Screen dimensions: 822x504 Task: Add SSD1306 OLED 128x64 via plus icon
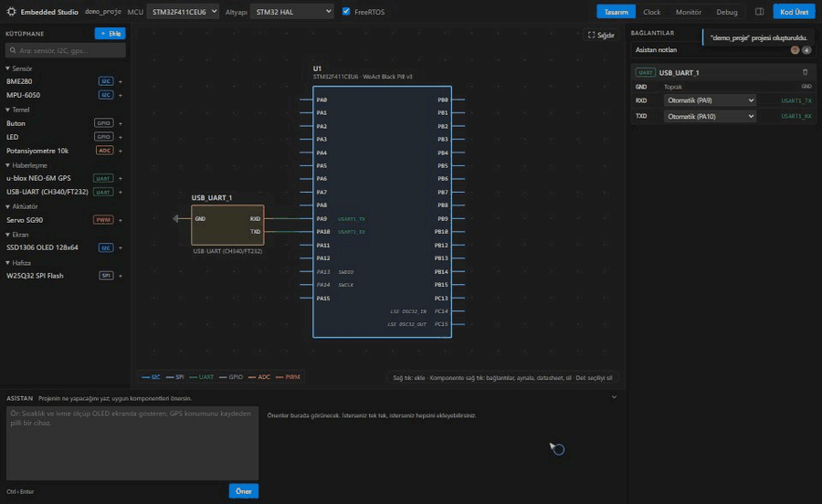point(121,247)
